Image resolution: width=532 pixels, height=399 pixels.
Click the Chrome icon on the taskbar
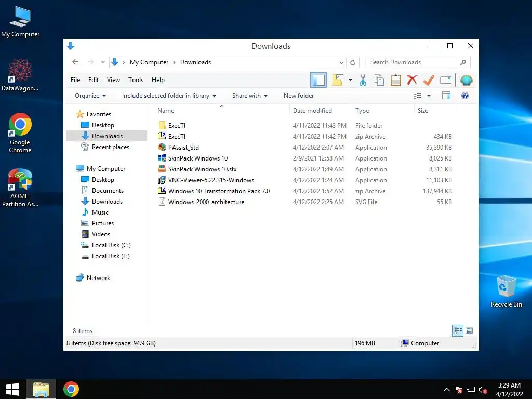pos(71,389)
